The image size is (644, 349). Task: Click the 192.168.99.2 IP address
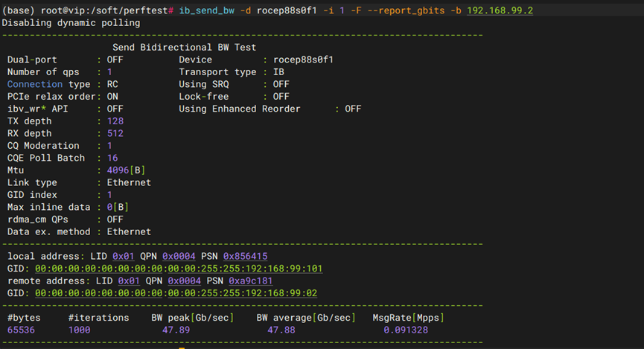[x=500, y=10]
